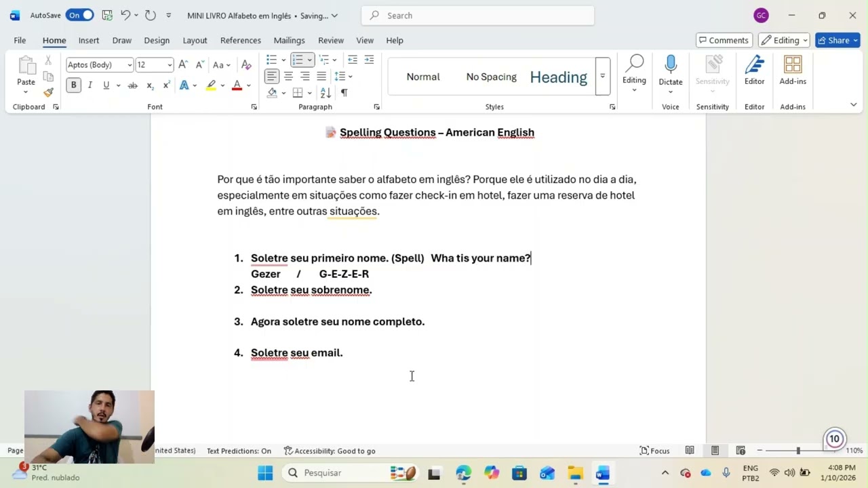
Task: Click the Undo arrow in title bar
Action: pyautogui.click(x=125, y=15)
